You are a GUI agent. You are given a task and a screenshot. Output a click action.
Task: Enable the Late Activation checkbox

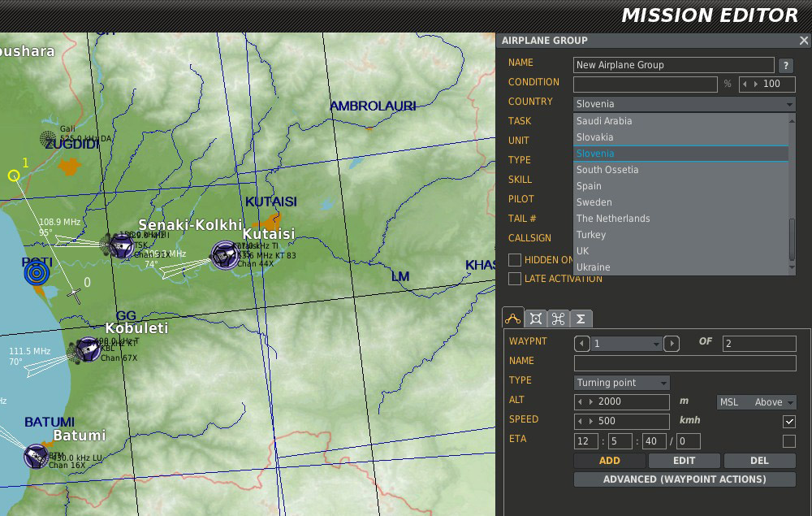click(x=515, y=279)
